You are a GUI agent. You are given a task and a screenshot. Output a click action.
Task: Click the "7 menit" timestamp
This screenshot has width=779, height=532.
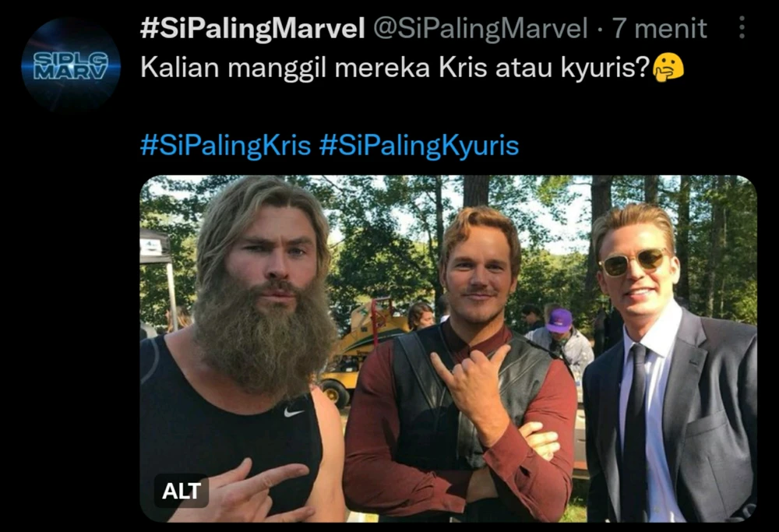[659, 28]
